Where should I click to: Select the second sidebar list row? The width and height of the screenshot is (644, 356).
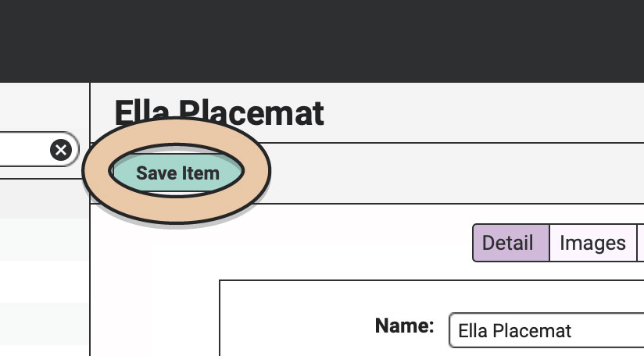[x=45, y=240]
